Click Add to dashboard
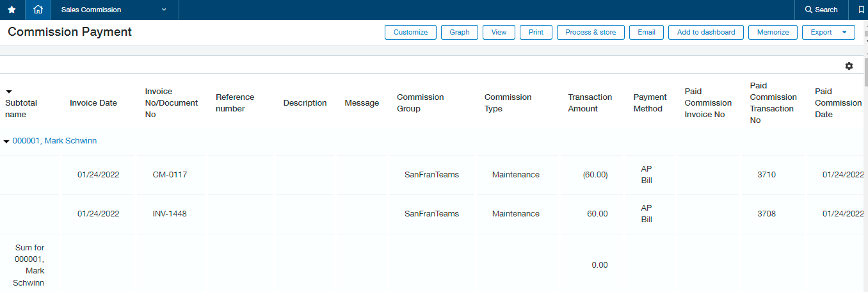This screenshot has height=292, width=868. click(706, 32)
